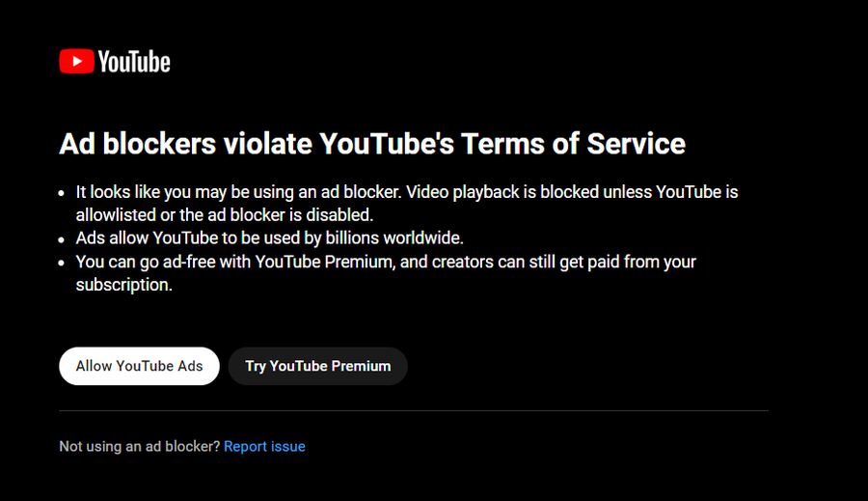Image resolution: width=868 pixels, height=501 pixels.
Task: Select the 'Ads allow YouTube' bullet text
Action: [x=269, y=237]
